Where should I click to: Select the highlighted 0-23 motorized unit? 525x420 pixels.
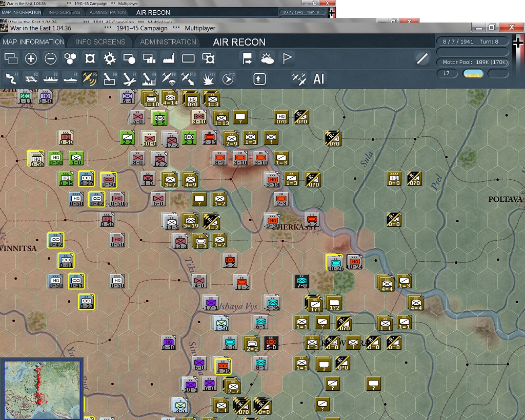86,302
